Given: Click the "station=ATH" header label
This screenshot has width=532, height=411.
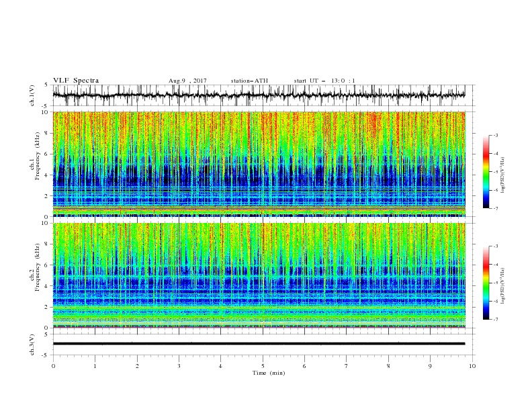Looking at the screenshot, I should [x=249, y=81].
